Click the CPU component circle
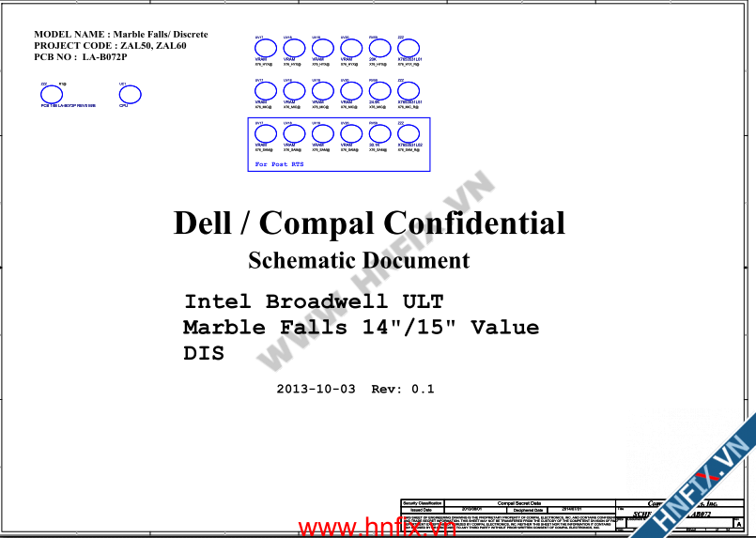 click(x=130, y=95)
